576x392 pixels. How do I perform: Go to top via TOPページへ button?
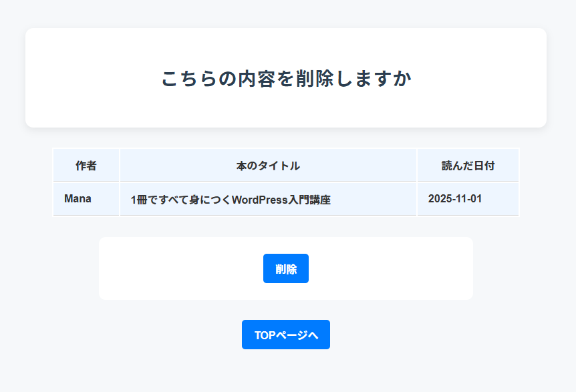[x=285, y=335]
